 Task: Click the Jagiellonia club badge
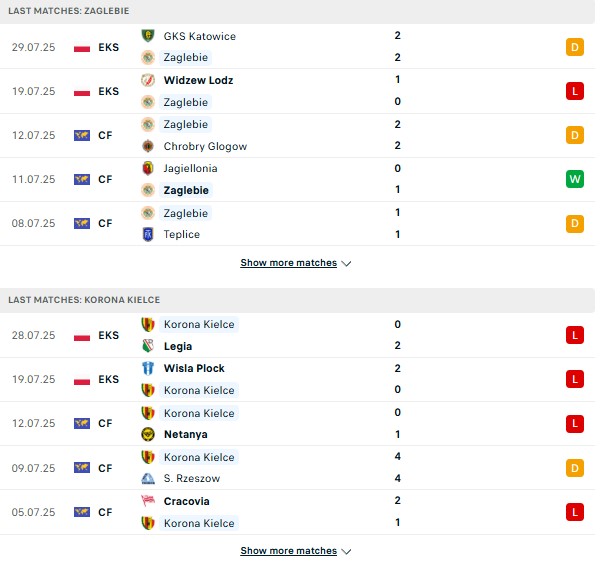pyautogui.click(x=148, y=168)
